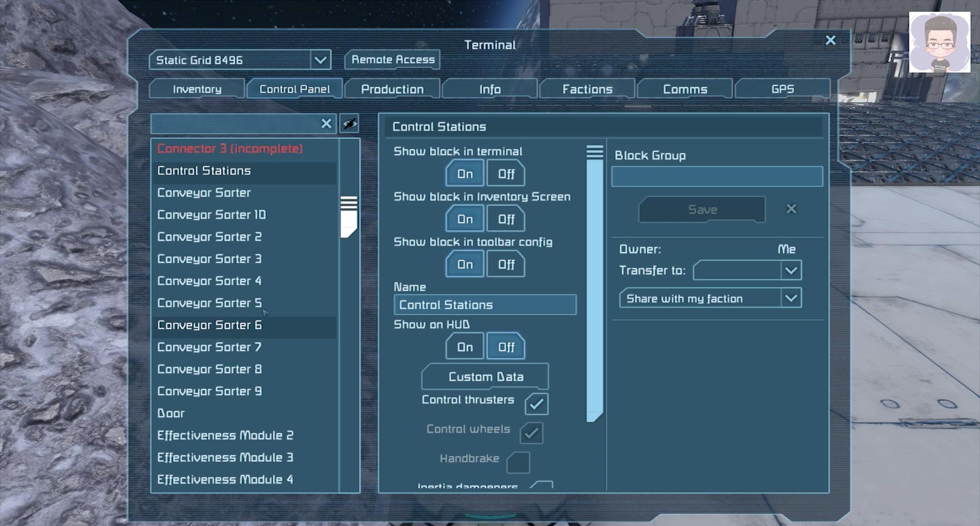Turn Off Show on HUD
This screenshot has width=980, height=526.
point(506,347)
